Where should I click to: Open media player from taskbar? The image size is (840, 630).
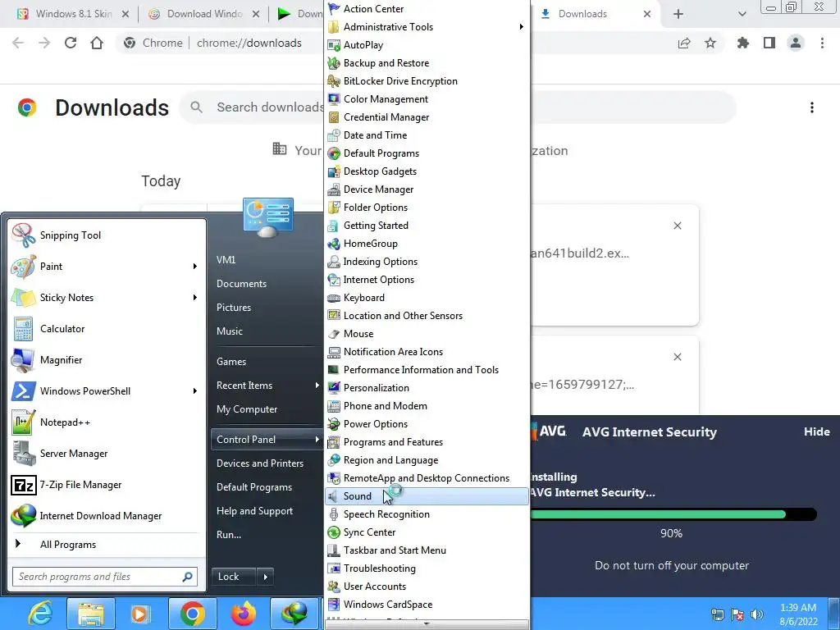tap(140, 614)
